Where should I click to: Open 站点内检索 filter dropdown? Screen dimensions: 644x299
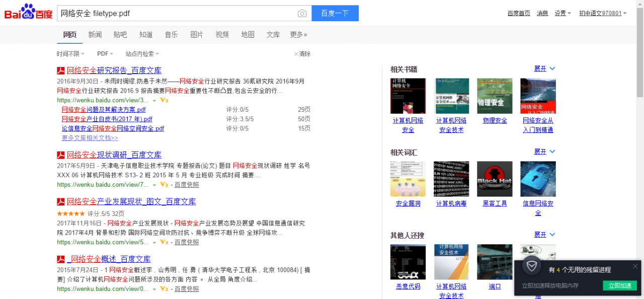[142, 54]
